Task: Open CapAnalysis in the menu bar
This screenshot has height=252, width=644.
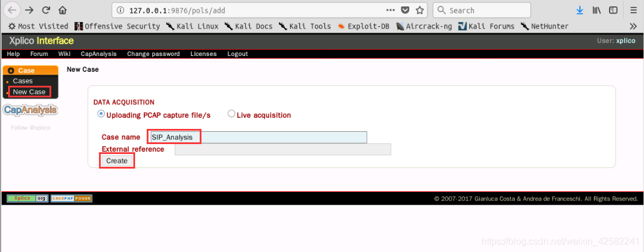Action: (x=98, y=54)
